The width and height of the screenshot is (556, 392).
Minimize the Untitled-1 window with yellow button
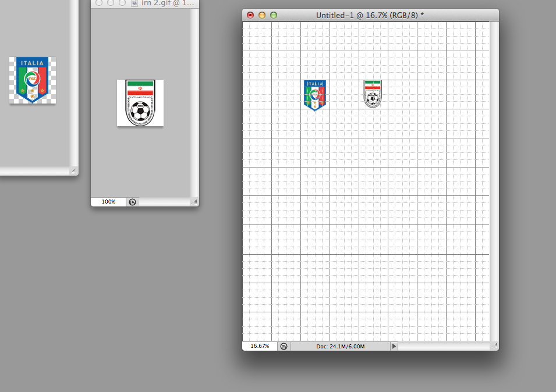tap(262, 15)
